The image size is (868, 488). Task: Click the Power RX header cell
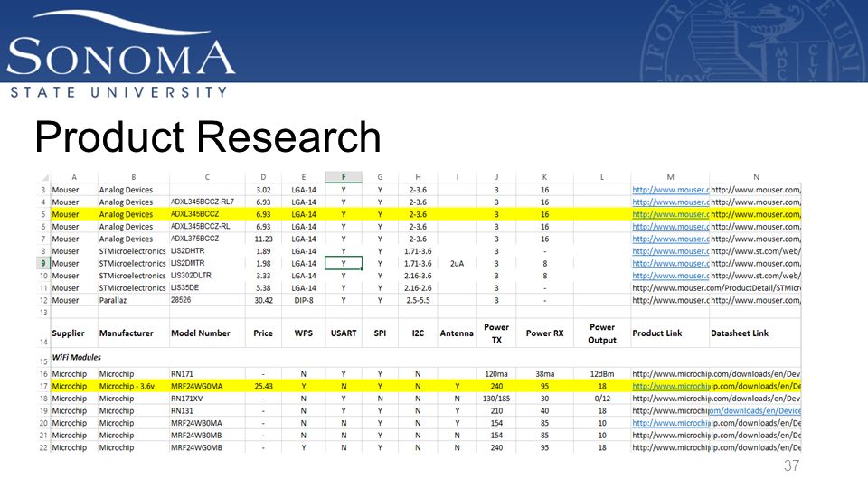pos(544,333)
